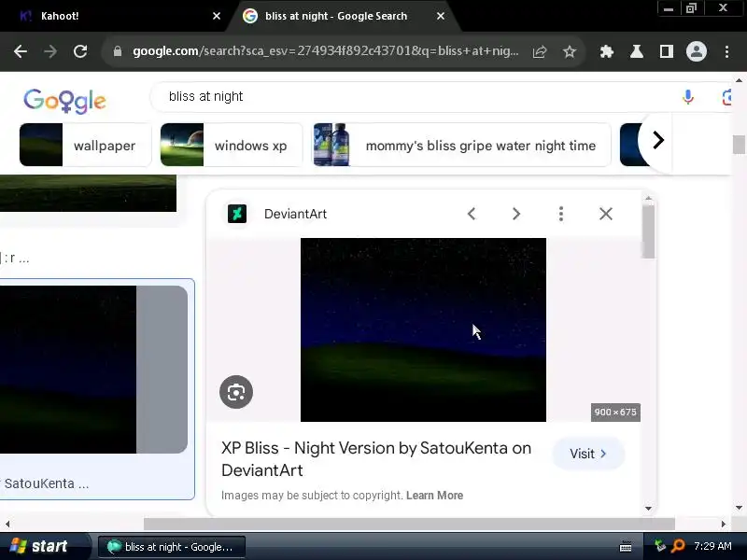747x560 pixels.
Task: Share this page via address bar icon
Action: (540, 51)
